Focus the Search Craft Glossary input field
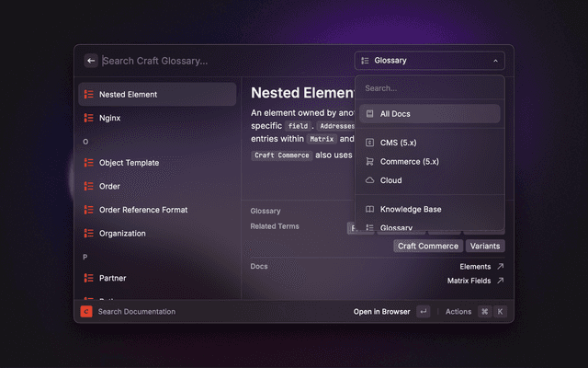The height and width of the screenshot is (368, 588). [220, 61]
